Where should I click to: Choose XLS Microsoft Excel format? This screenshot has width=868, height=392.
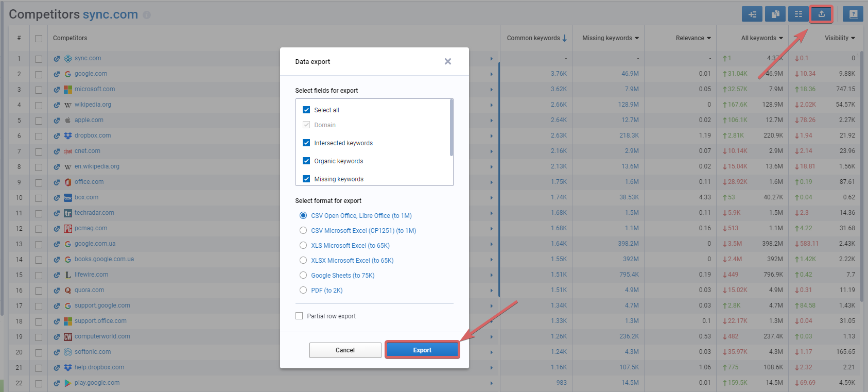[x=303, y=245]
